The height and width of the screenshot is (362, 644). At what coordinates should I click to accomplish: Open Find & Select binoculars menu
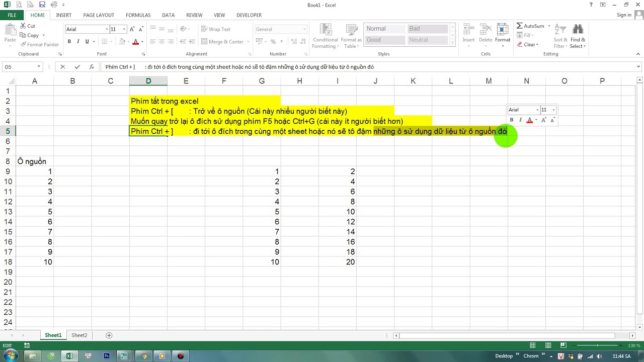pos(578,36)
